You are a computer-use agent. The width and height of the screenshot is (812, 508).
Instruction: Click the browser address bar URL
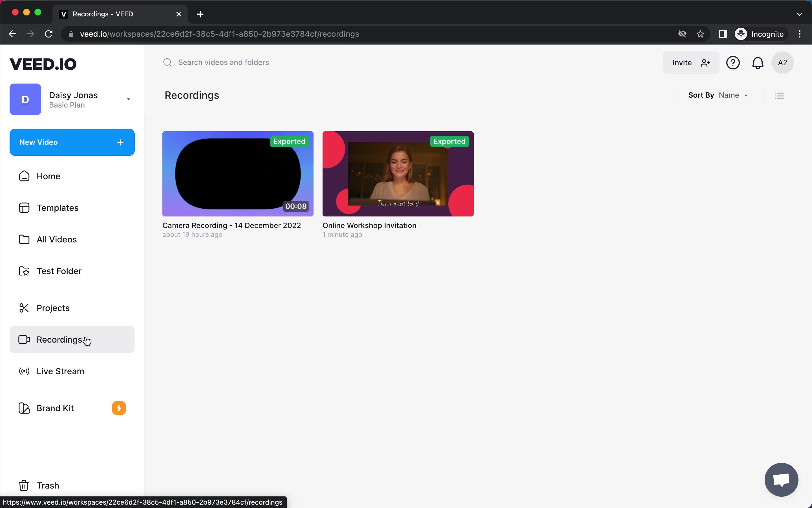[x=219, y=34]
